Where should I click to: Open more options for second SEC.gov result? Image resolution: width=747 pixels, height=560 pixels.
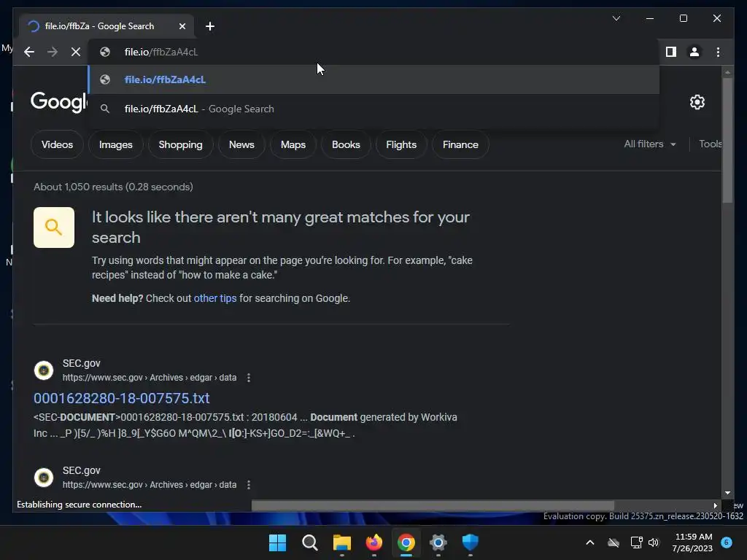[x=249, y=485]
